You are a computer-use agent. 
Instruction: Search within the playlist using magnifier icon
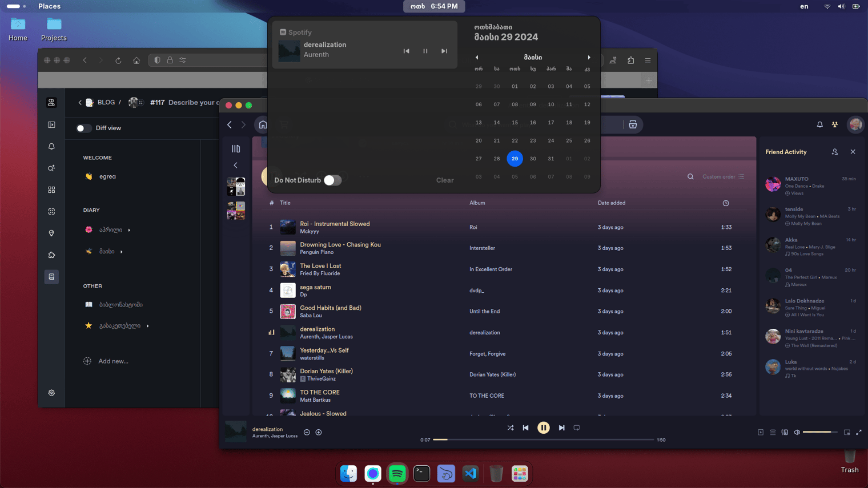[x=690, y=177]
